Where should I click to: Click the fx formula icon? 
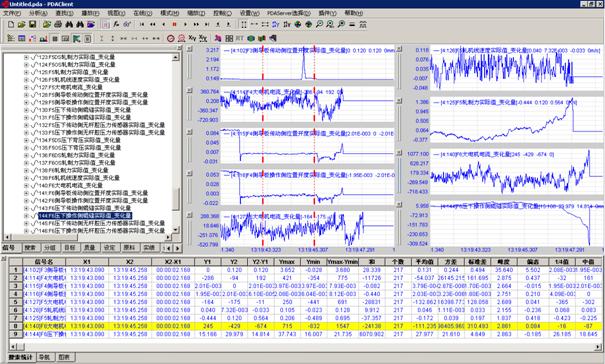click(117, 24)
